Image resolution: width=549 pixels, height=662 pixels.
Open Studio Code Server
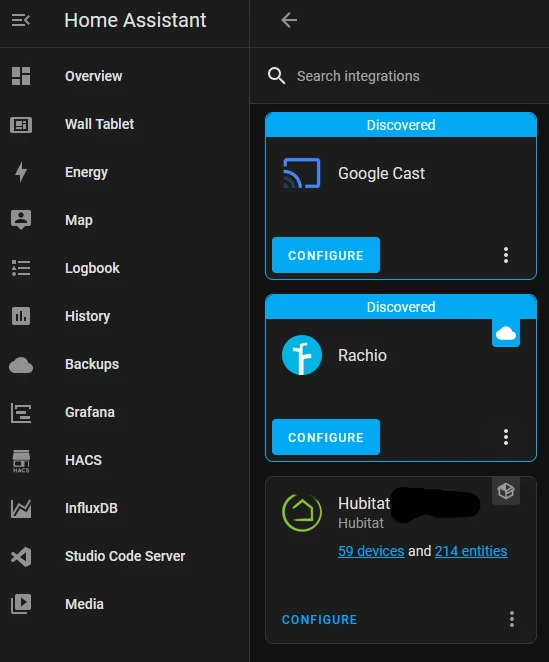pos(125,556)
